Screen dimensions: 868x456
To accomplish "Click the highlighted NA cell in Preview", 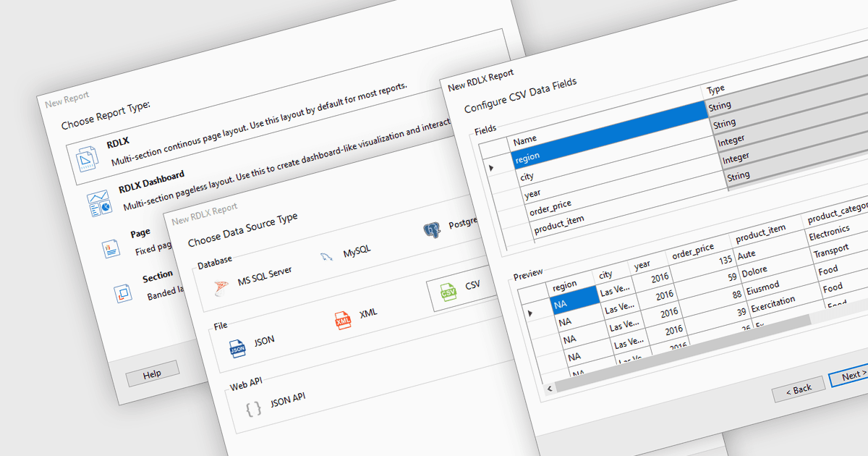I will point(574,302).
